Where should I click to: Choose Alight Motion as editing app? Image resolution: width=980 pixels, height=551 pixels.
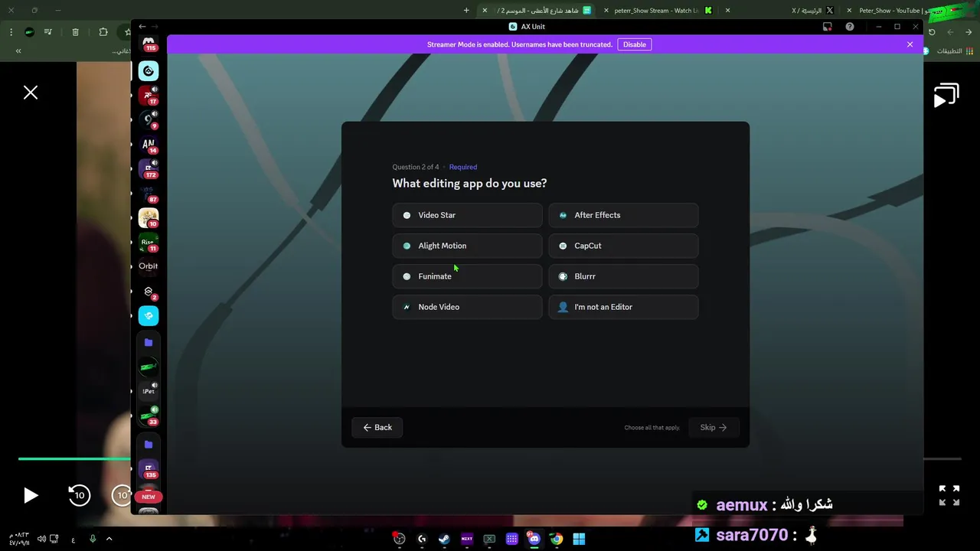click(x=467, y=246)
